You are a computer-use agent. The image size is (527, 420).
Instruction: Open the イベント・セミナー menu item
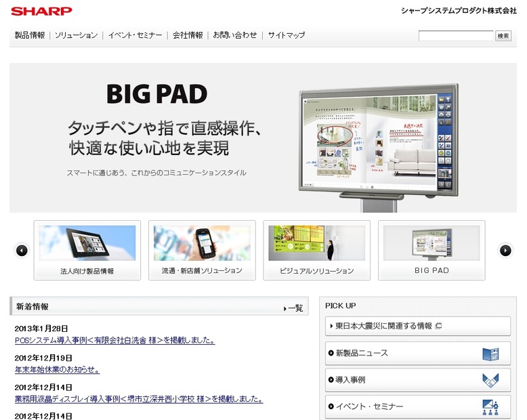135,35
